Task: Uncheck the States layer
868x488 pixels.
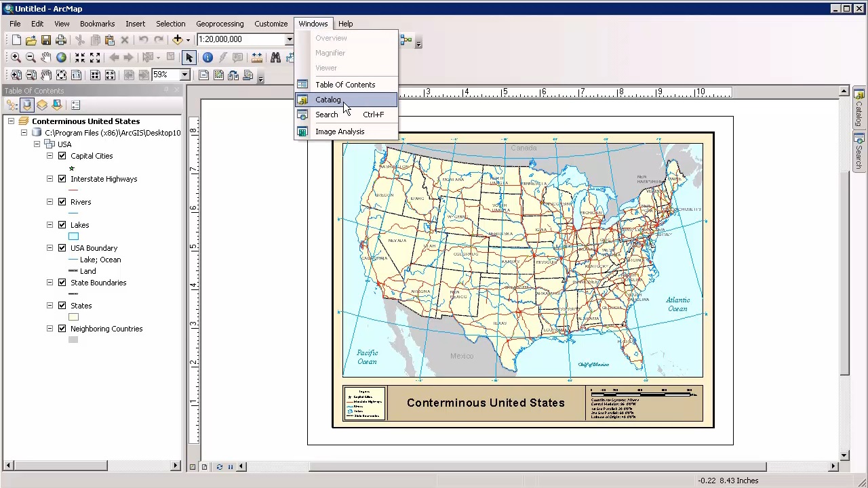Action: 62,306
